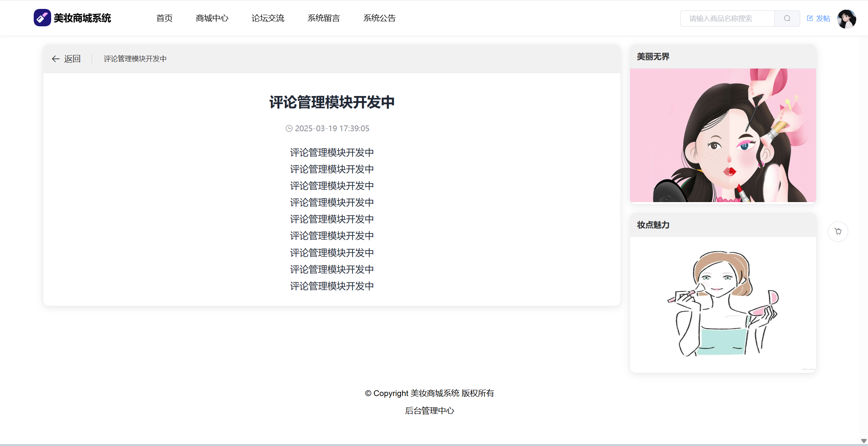The width and height of the screenshot is (868, 446).
Task: Click the 妆点魅力 sketch image
Action: click(723, 304)
